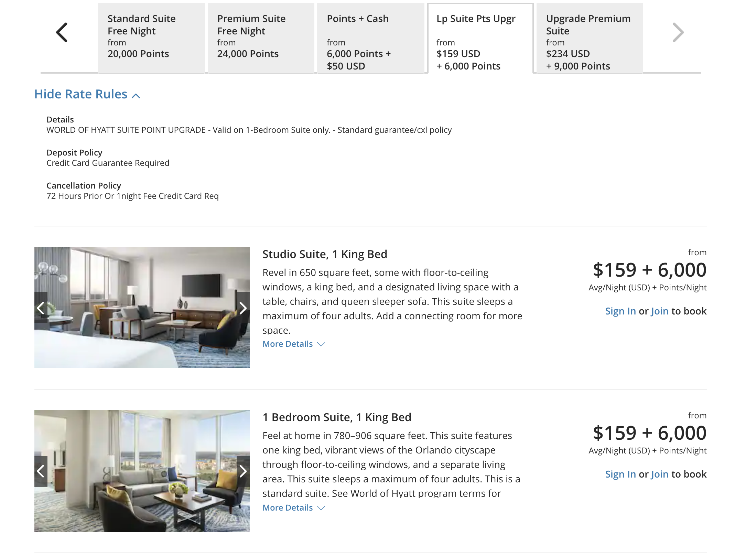View next photo of the Studio Suite

click(x=243, y=309)
